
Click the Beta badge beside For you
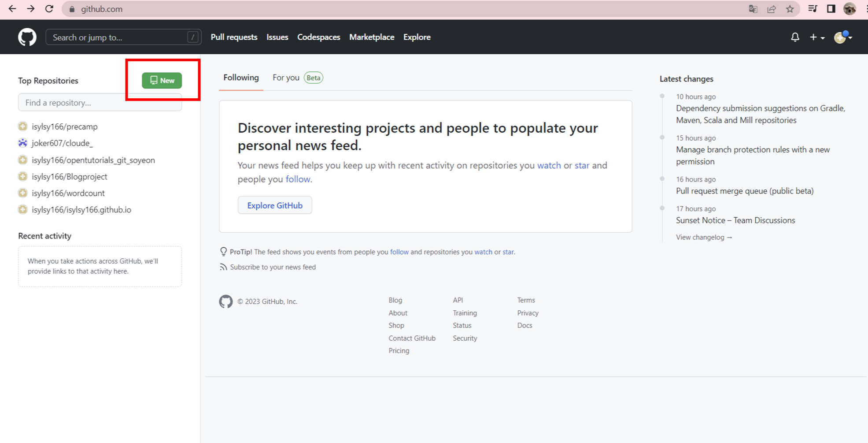(314, 78)
